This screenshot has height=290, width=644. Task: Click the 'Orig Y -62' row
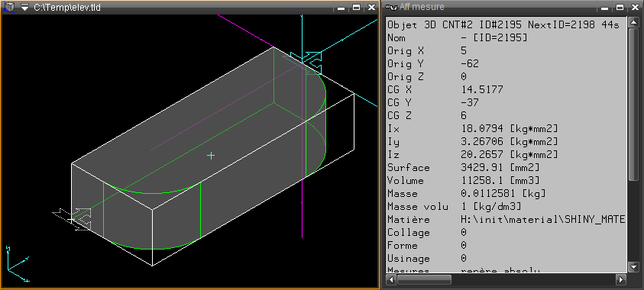433,63
